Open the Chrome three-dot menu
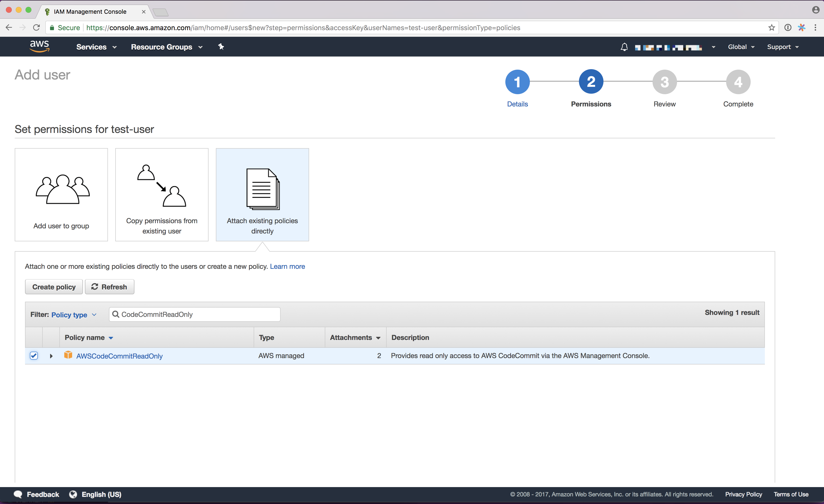The height and width of the screenshot is (504, 824). pos(815,27)
